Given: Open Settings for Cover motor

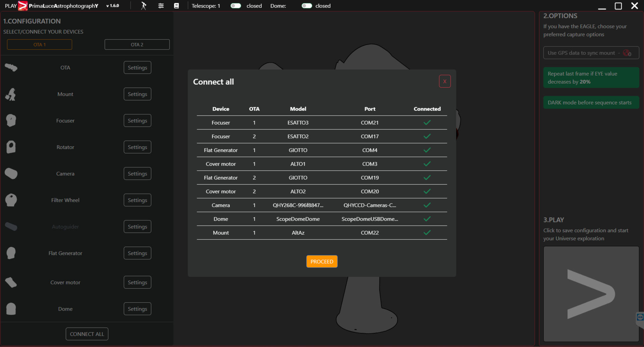Looking at the screenshot, I should [x=138, y=282].
